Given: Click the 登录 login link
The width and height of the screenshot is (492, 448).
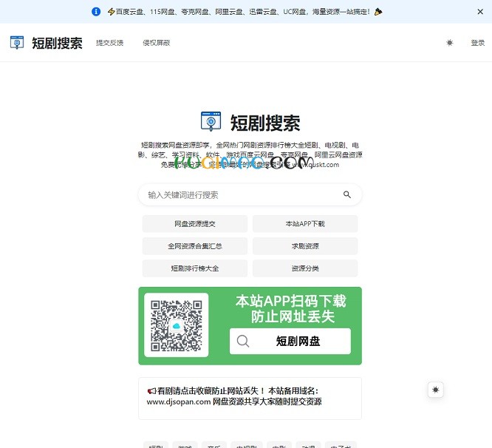Looking at the screenshot, I should click(x=477, y=43).
